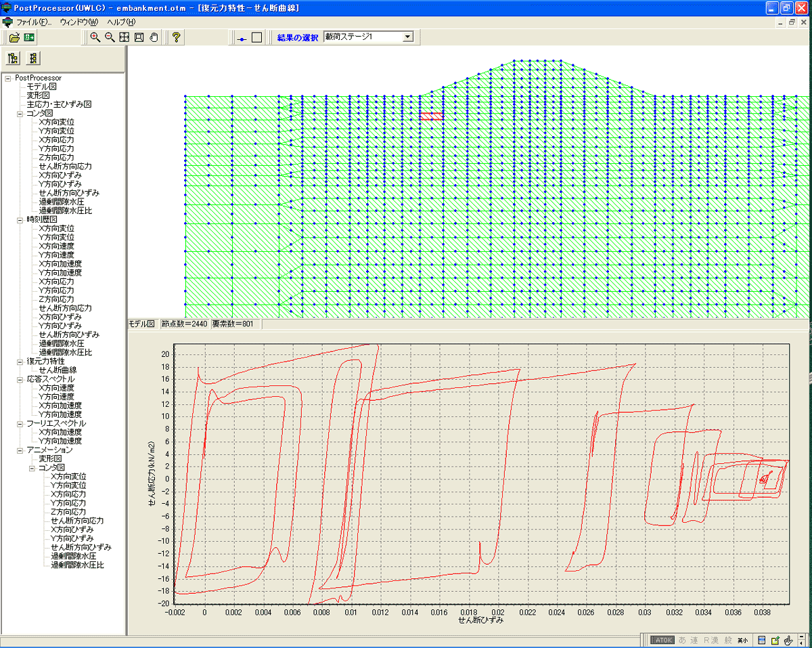
Task: Click the open file folder icon
Action: pos(14,37)
